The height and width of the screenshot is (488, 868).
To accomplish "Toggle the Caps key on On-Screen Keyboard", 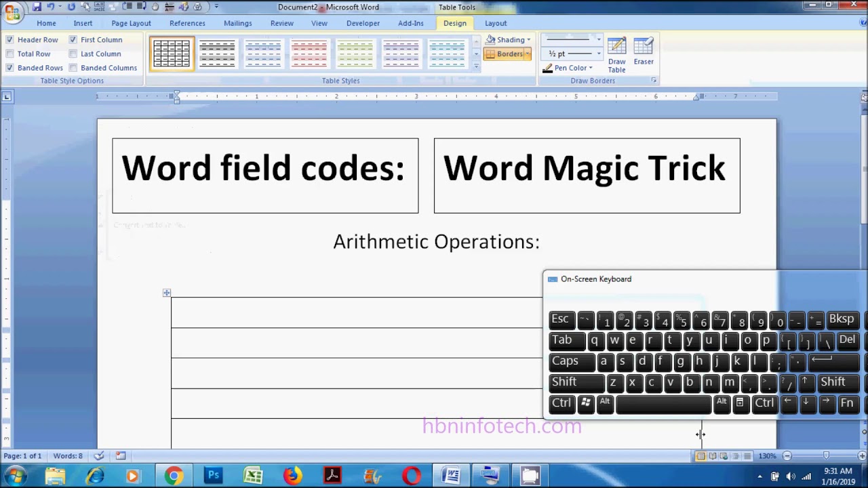I will click(571, 361).
